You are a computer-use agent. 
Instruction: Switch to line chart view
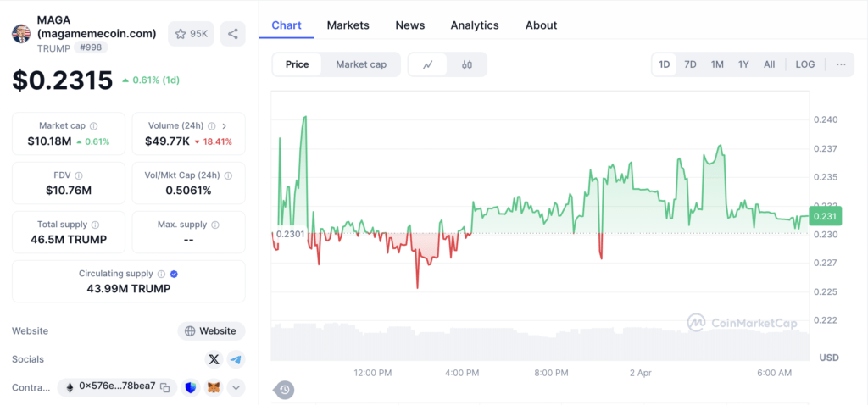point(427,64)
